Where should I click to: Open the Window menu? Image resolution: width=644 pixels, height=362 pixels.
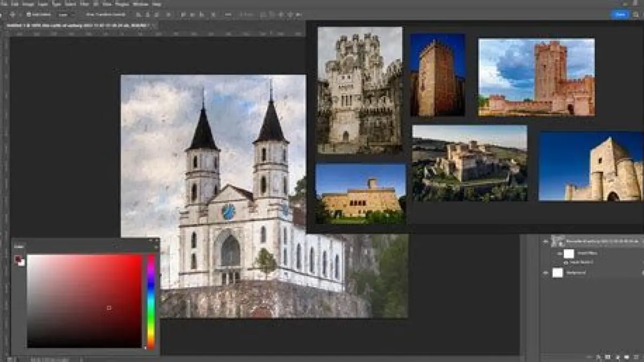coord(140,4)
